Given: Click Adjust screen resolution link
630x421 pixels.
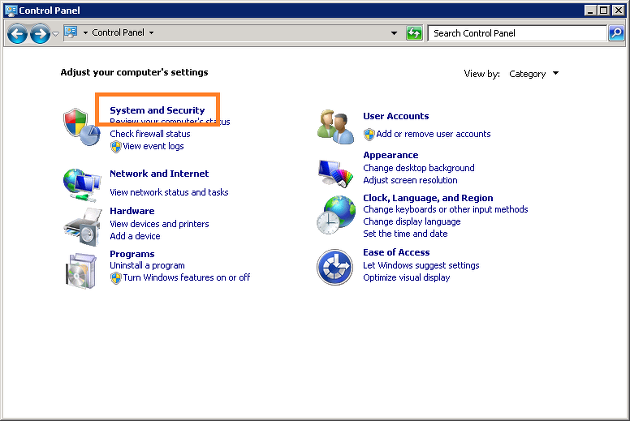Looking at the screenshot, I should pos(410,180).
